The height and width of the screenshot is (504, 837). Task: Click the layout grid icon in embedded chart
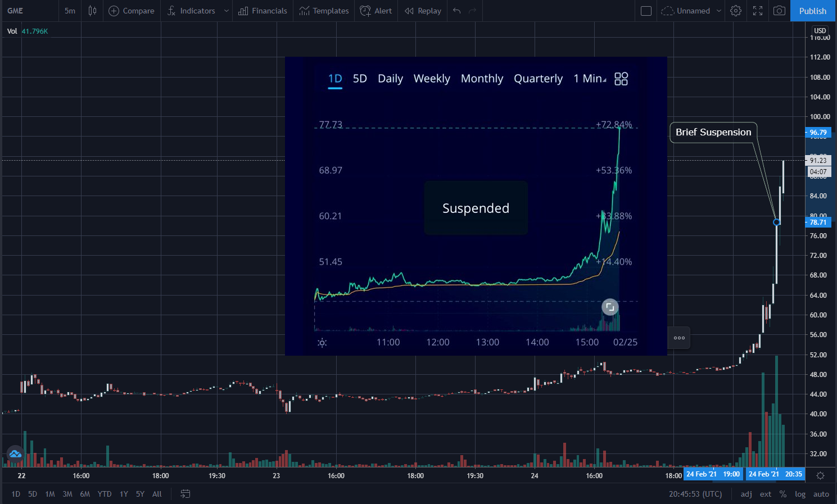coord(621,79)
